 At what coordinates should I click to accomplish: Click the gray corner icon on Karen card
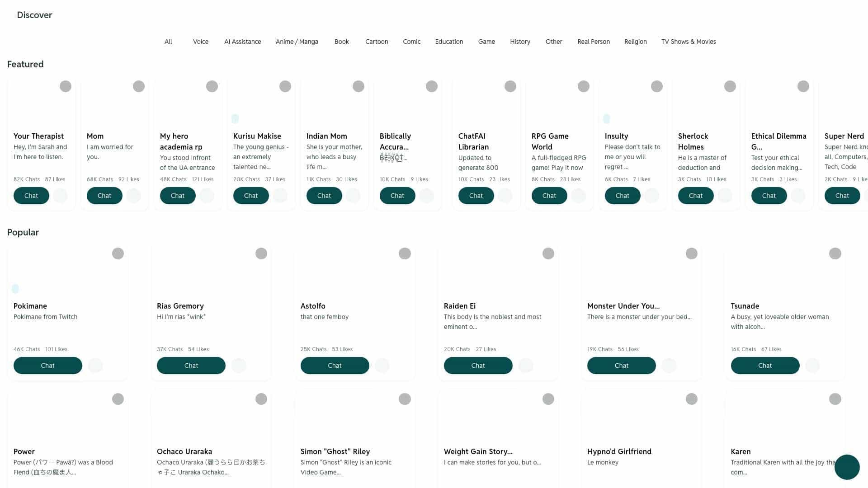tap(835, 399)
